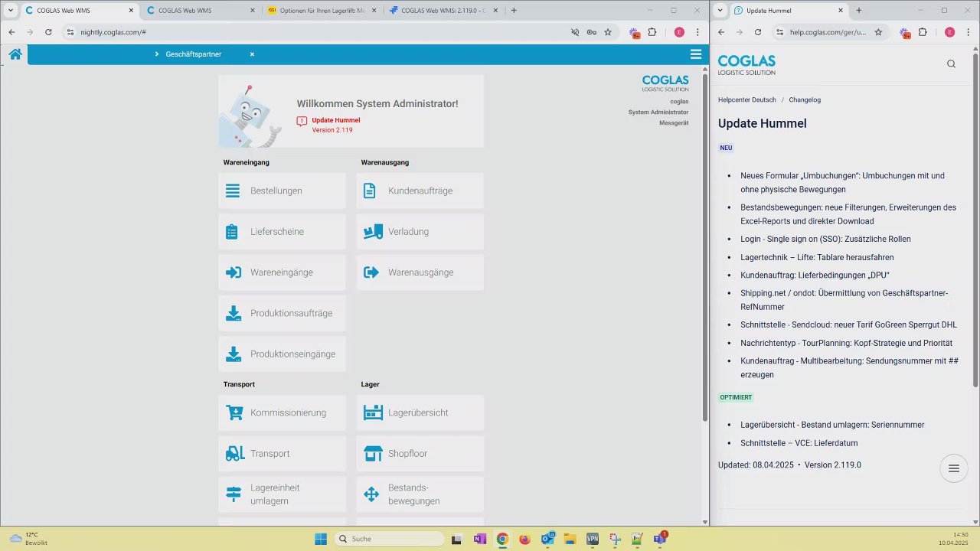
Task: Click the password key icon in address bar
Action: tap(591, 32)
